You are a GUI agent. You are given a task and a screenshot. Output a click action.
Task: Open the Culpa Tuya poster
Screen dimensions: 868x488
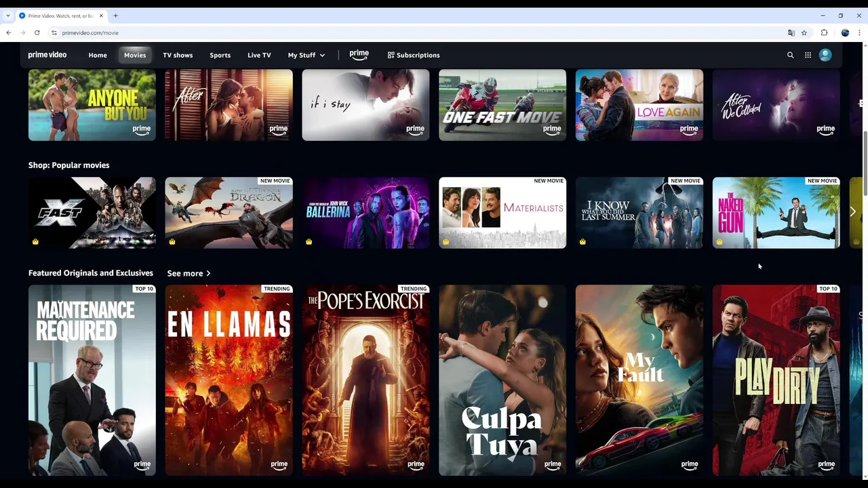click(x=502, y=380)
